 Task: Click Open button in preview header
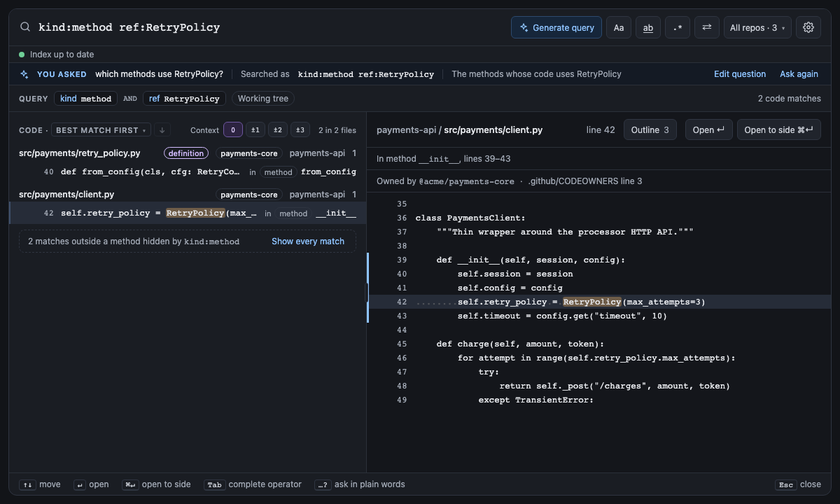[x=709, y=130]
